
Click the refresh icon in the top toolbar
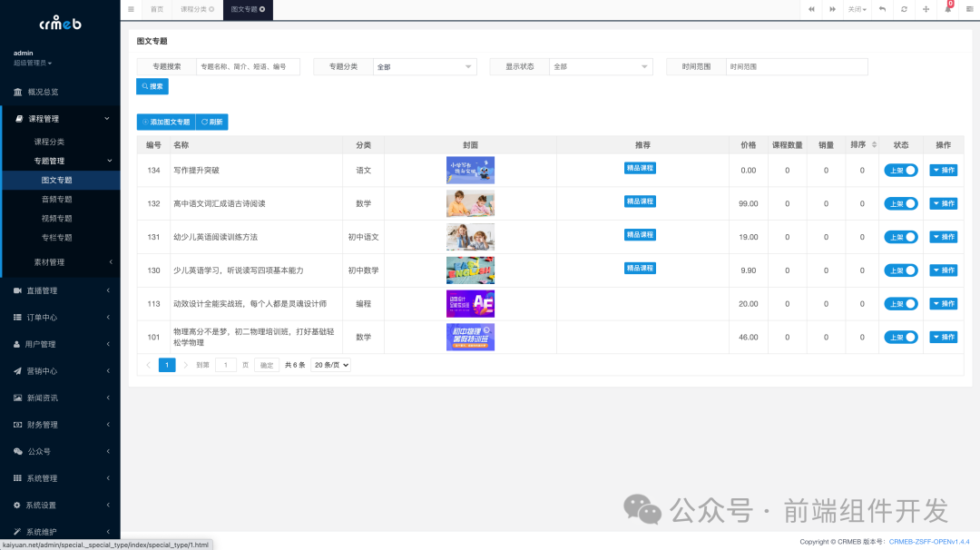pyautogui.click(x=904, y=10)
